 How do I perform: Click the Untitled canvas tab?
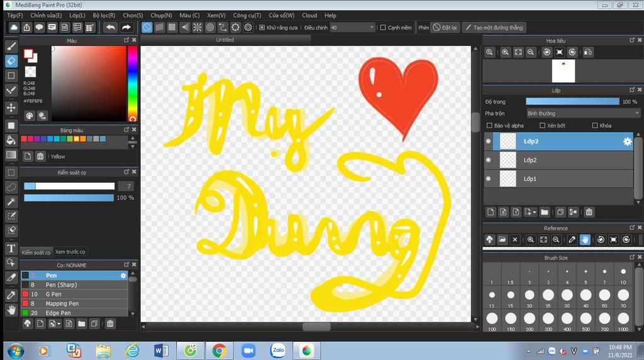pyautogui.click(x=225, y=40)
